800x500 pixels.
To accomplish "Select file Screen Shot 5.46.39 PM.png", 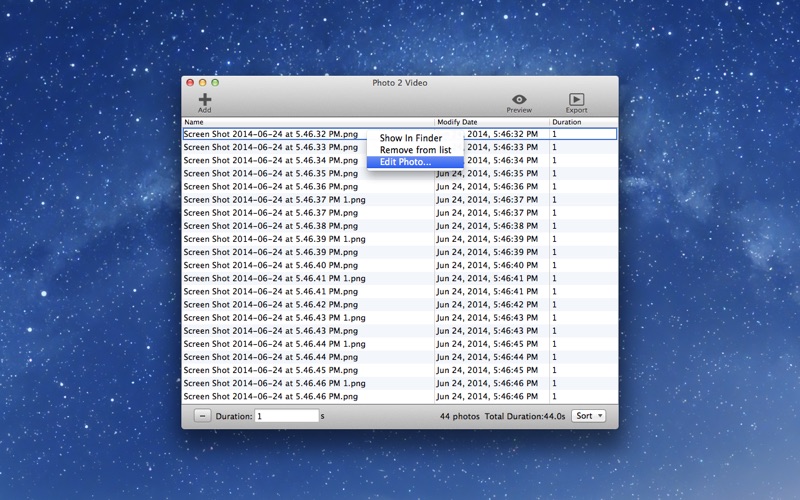I will tap(271, 252).
